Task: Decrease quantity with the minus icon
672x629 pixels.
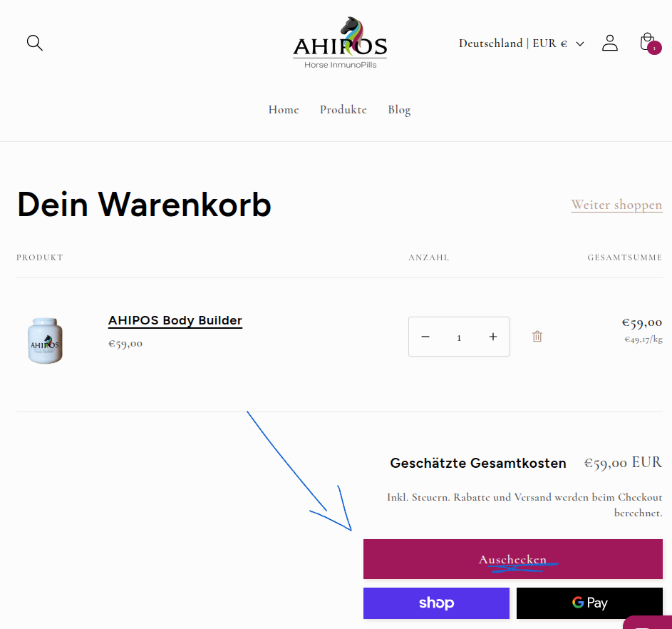Action: pos(425,337)
